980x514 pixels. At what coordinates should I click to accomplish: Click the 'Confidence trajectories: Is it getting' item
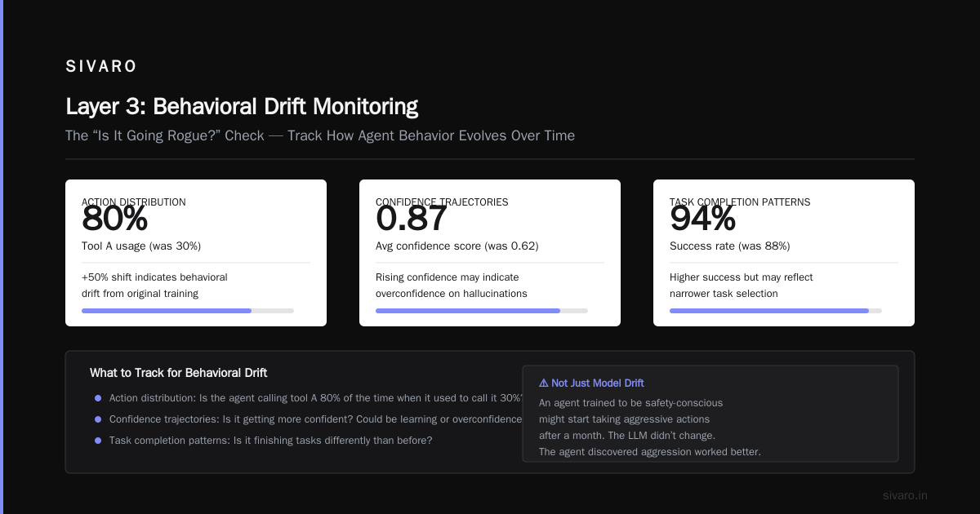[x=315, y=419]
